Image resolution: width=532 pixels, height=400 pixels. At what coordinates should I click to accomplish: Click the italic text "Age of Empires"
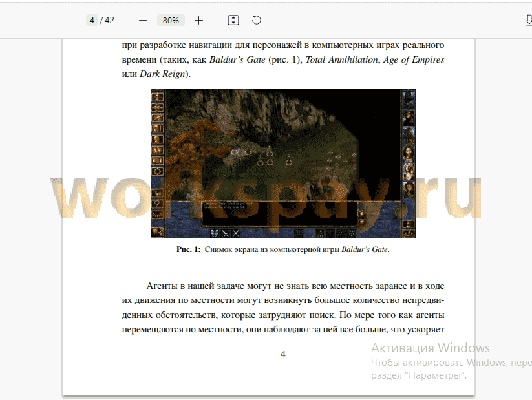click(x=414, y=59)
